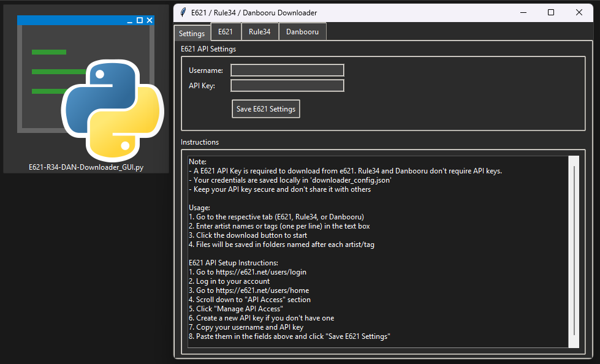Image resolution: width=600 pixels, height=364 pixels.
Task: Select the E621-R34-DAN-Downloader_GUI.py file name label
Action: (86, 167)
